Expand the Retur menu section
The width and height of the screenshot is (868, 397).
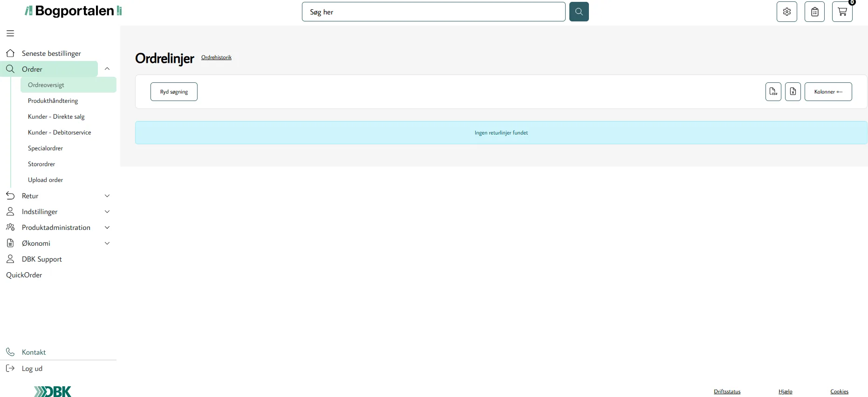(x=107, y=196)
